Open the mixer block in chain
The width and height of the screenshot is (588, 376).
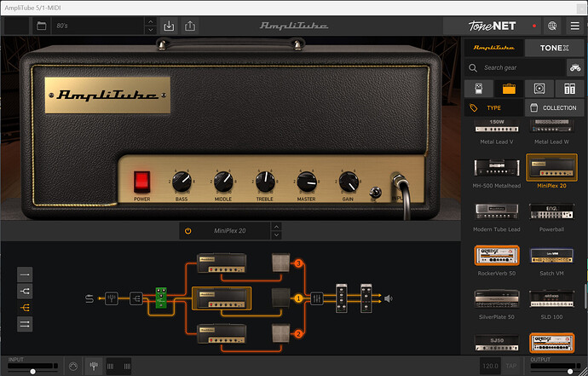(x=316, y=298)
